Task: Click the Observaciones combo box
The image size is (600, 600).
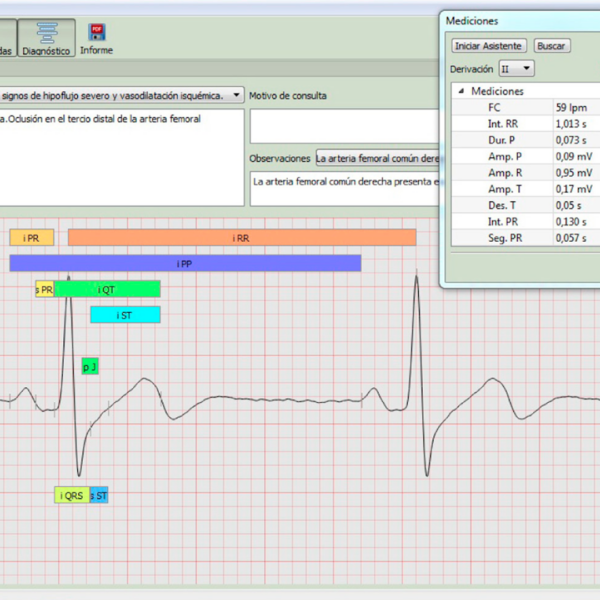Action: click(x=377, y=158)
